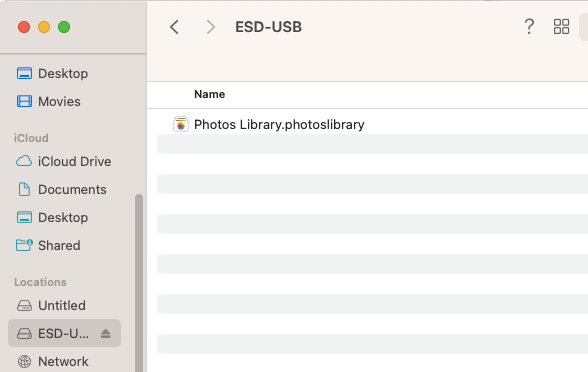This screenshot has width=588, height=372.
Task: Switch to icon grid view
Action: point(561,27)
